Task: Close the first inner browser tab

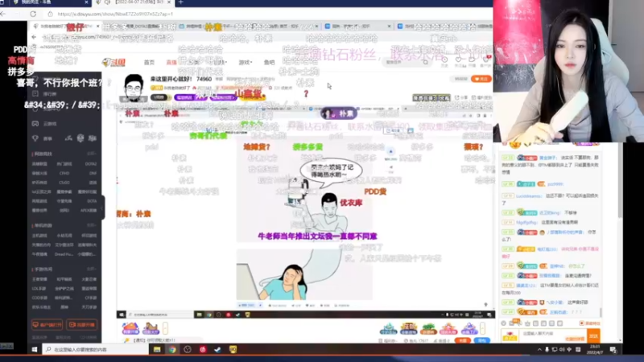Action: click(x=97, y=26)
